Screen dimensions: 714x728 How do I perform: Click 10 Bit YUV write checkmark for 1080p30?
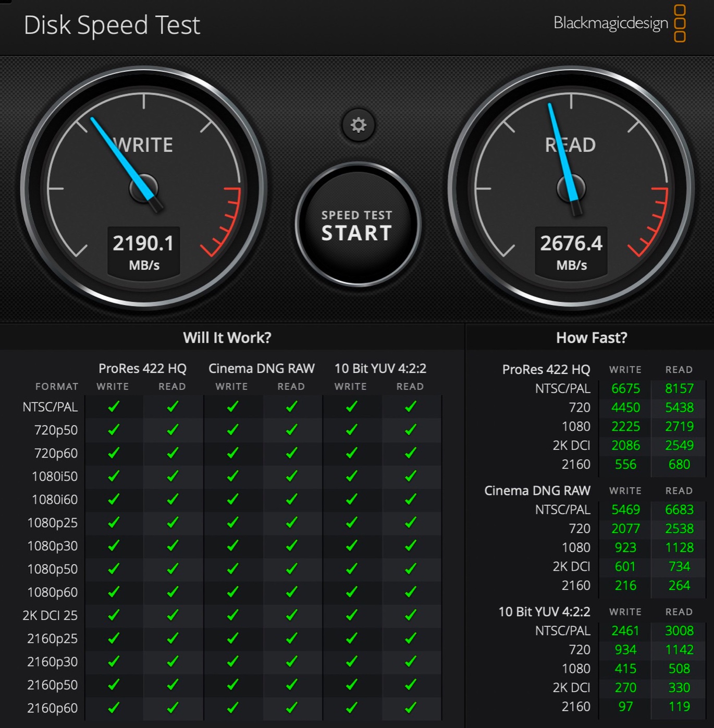tap(351, 545)
